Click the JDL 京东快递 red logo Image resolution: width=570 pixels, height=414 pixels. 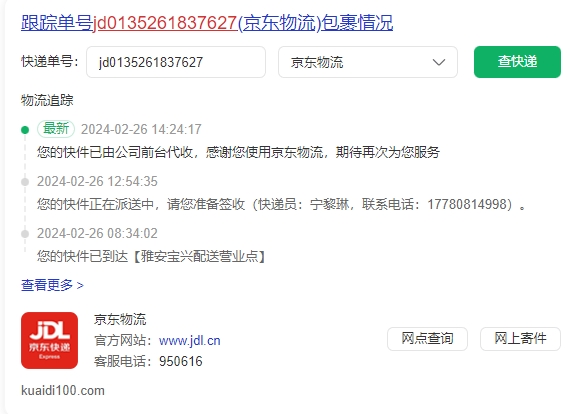[x=49, y=340]
